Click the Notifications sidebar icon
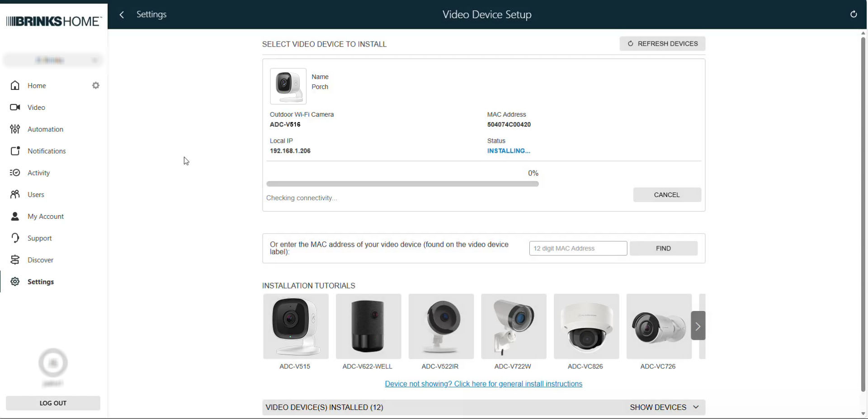This screenshot has width=868, height=419. (15, 151)
